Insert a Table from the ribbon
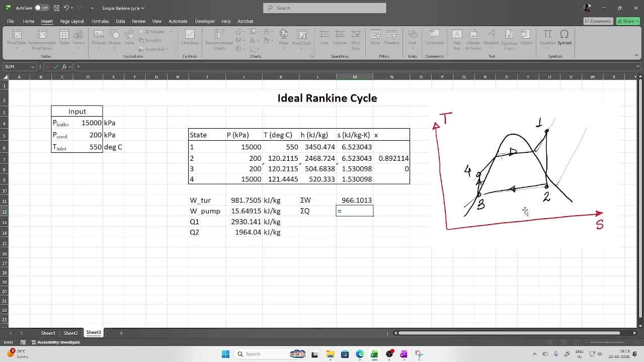The height and width of the screenshot is (362, 644). click(x=64, y=38)
